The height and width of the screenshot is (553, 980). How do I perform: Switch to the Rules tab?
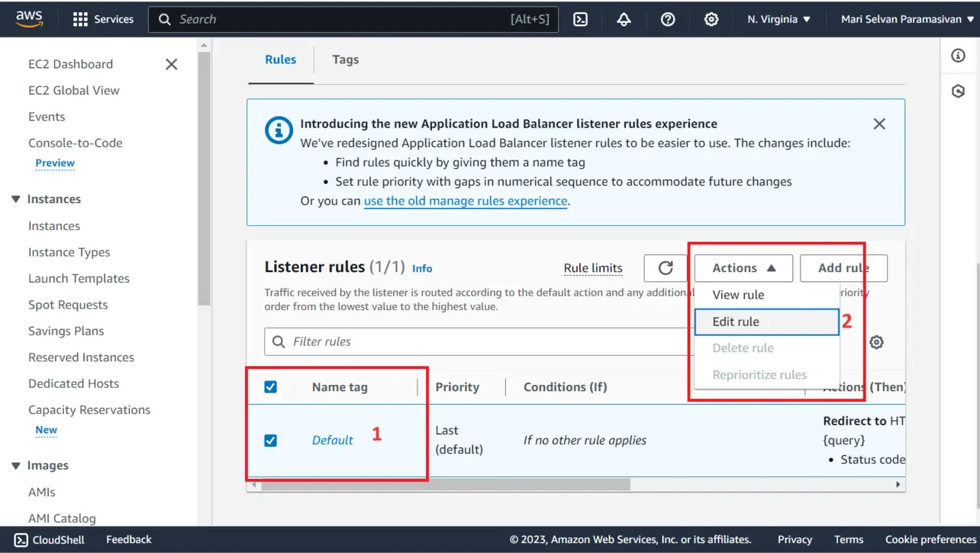point(281,60)
